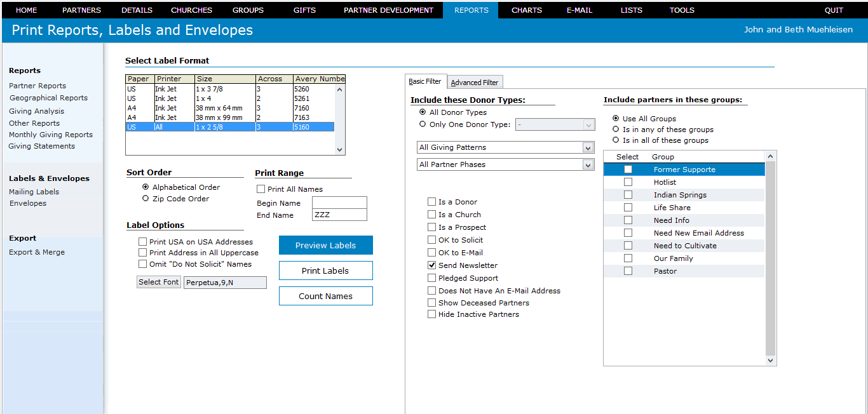Select the Basic Filter tab

click(425, 81)
